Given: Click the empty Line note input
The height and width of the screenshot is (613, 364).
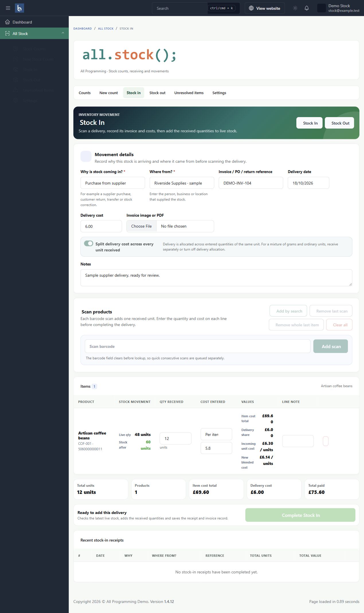Looking at the screenshot, I should pyautogui.click(x=298, y=441).
